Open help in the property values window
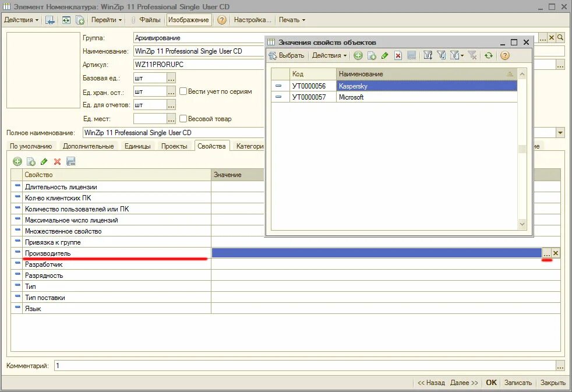572x392 pixels. point(505,55)
